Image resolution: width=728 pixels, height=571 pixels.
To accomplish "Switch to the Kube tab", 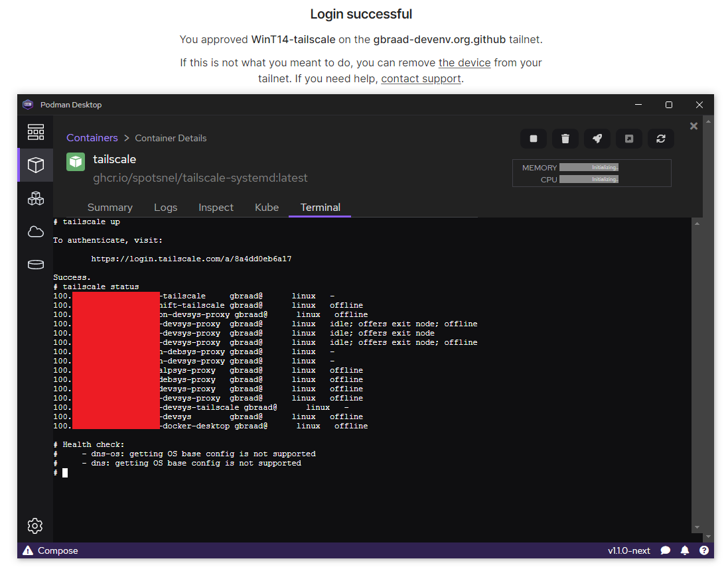I will click(x=267, y=208).
